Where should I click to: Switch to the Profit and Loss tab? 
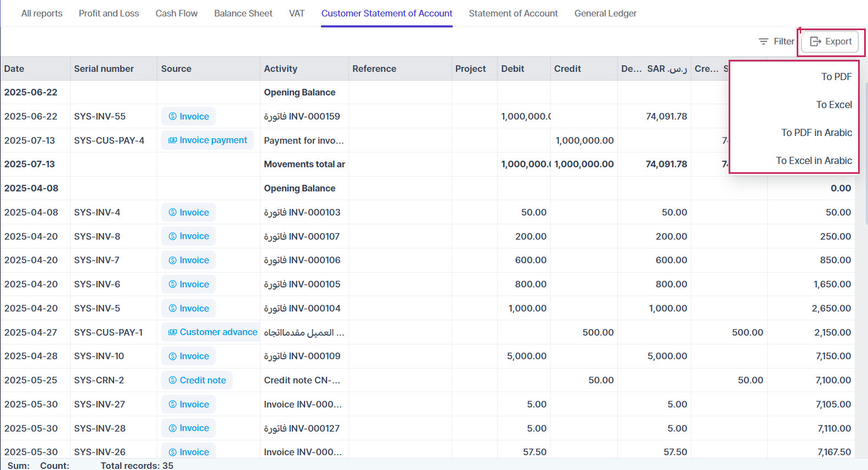point(109,13)
